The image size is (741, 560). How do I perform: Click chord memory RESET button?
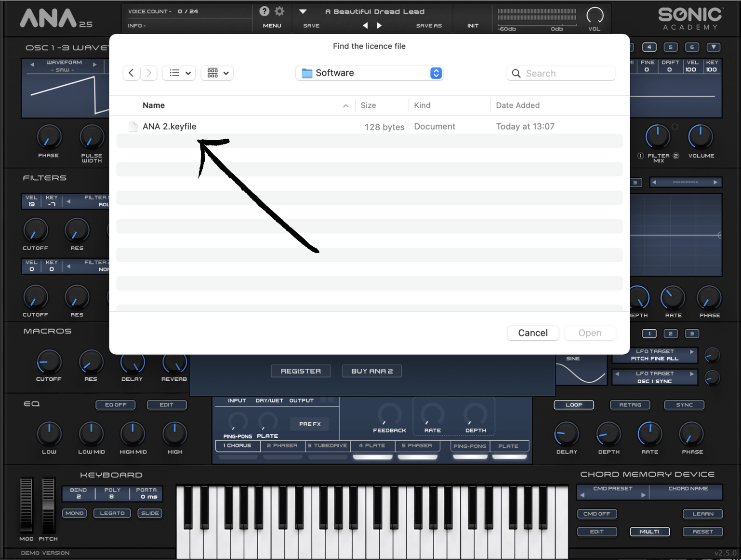tap(703, 532)
